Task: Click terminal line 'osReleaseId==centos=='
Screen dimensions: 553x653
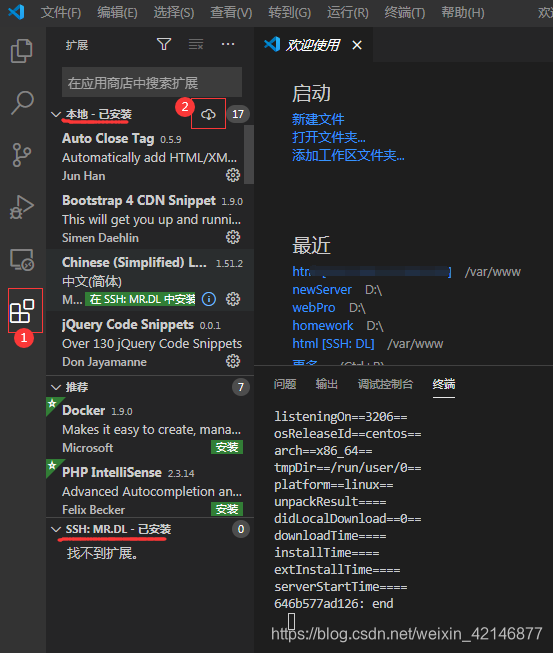Action: (x=347, y=434)
